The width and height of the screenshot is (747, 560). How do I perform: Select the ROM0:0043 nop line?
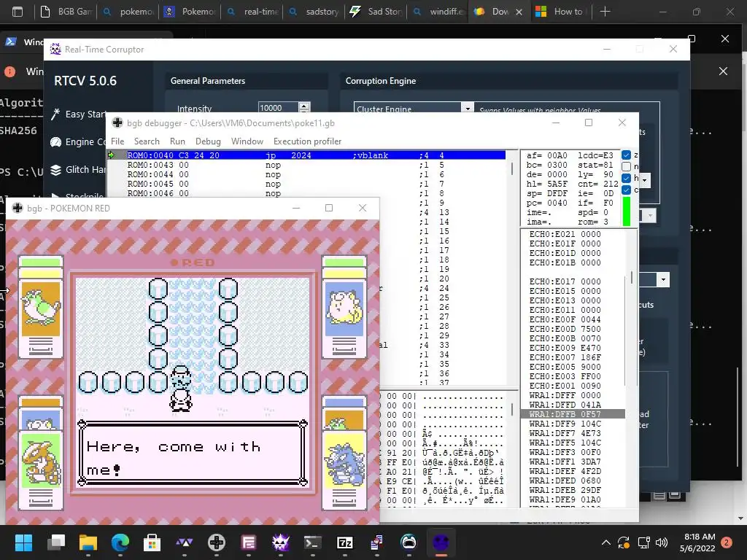click(316, 165)
